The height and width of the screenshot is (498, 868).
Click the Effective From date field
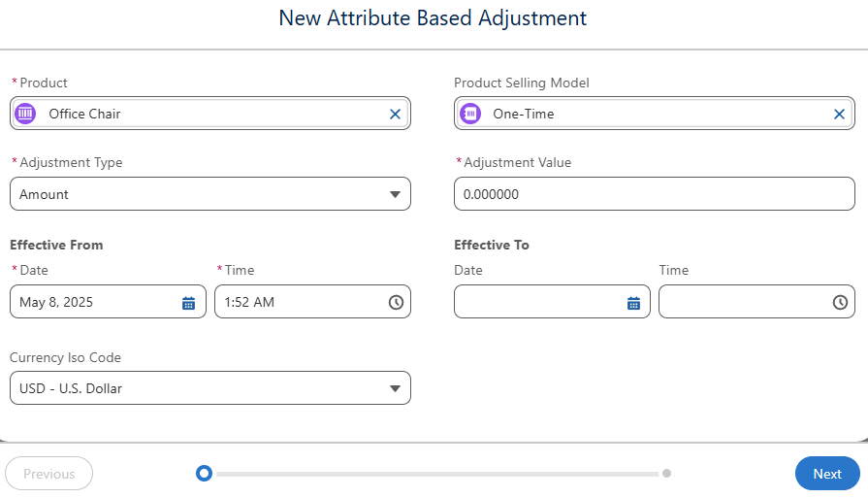tap(108, 302)
